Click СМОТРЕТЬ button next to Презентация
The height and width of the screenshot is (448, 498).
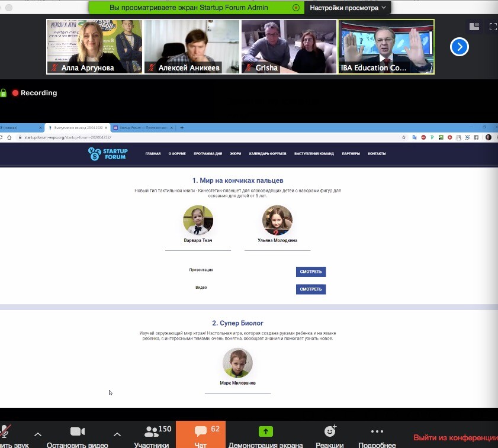[x=311, y=272]
